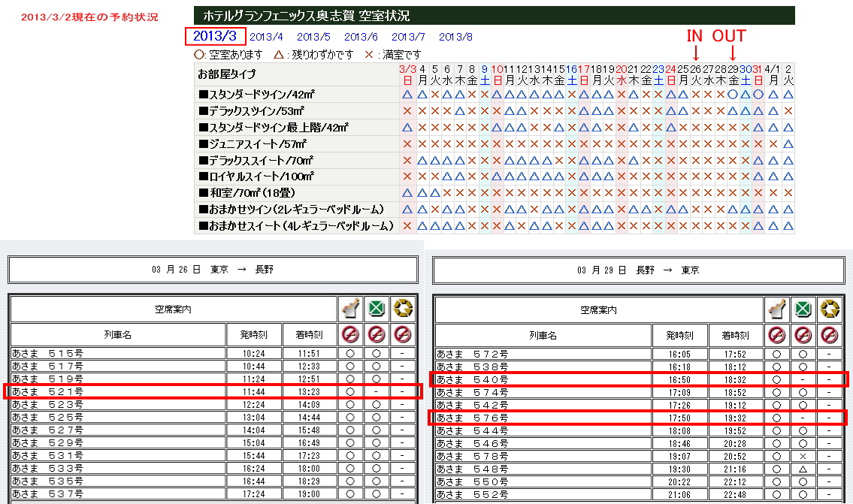The image size is (853, 504).
Task: Click the △ Green Car mark for あさま 548号
Action: (x=803, y=468)
